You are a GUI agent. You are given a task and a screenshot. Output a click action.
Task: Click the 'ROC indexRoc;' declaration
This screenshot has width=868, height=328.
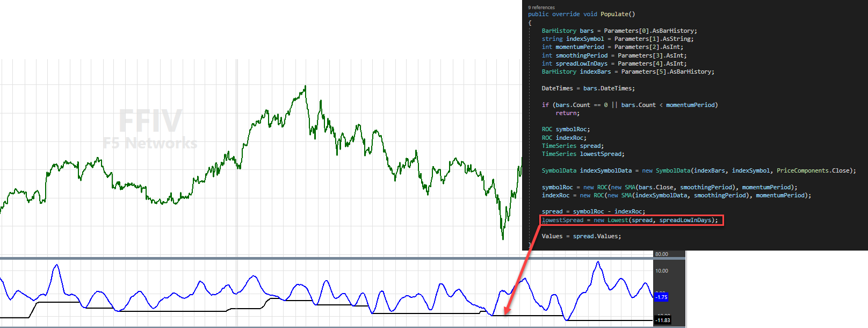coord(564,138)
